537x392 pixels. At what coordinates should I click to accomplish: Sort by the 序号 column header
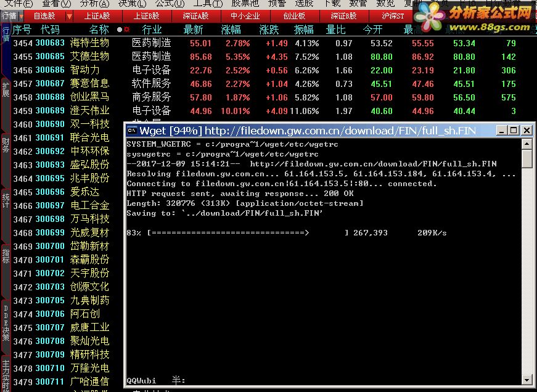click(22, 30)
